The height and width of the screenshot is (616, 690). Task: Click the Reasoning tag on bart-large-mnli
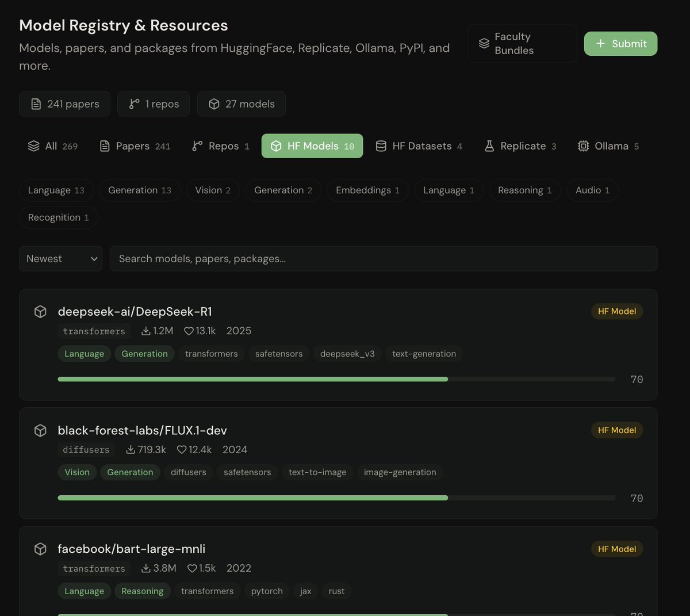(143, 591)
